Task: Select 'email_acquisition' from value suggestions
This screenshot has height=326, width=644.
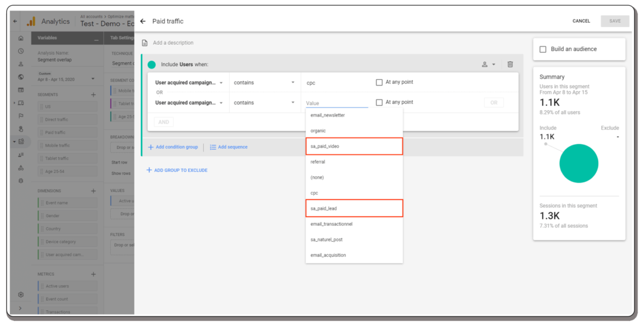Action: pos(354,256)
